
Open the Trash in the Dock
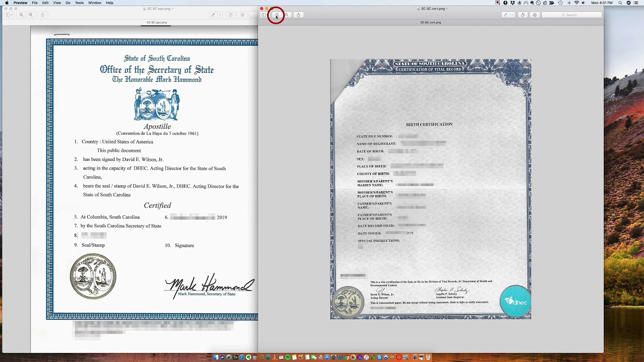tap(429, 357)
